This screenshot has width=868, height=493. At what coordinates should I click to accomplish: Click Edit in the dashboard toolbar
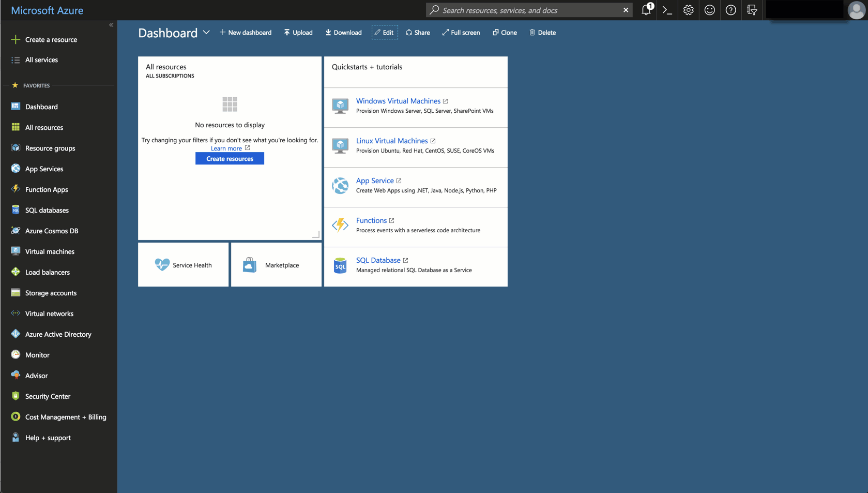coord(384,33)
